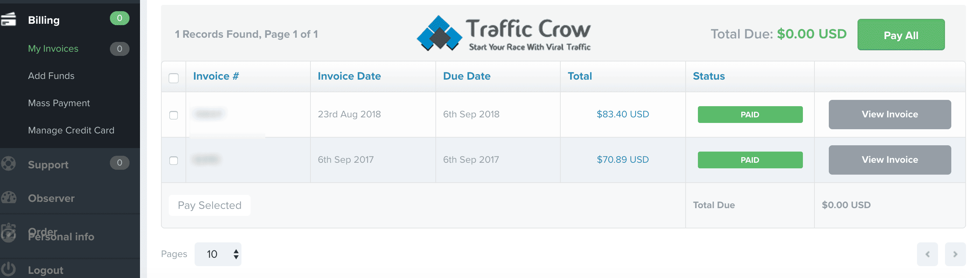Open Manage Credit Card menu item

point(71,130)
